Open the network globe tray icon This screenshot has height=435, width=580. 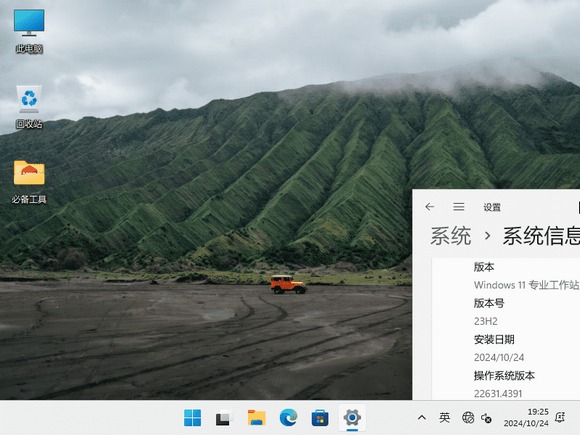pos(468,418)
